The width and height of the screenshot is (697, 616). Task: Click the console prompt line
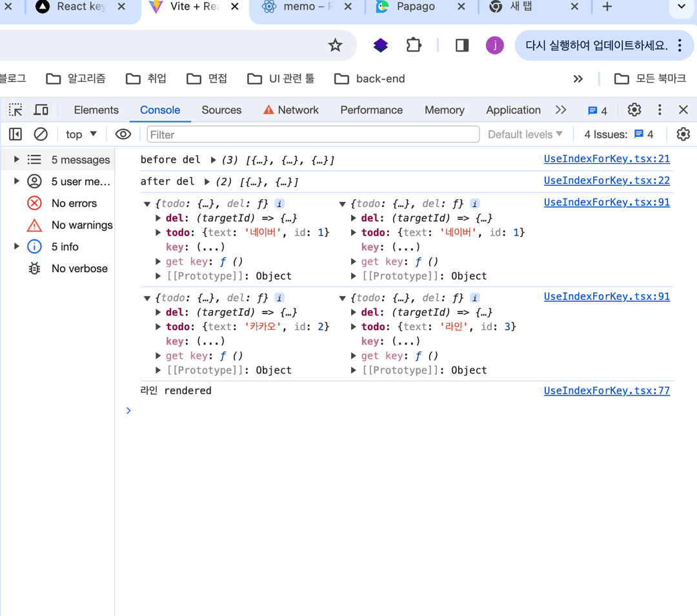[x=400, y=411]
